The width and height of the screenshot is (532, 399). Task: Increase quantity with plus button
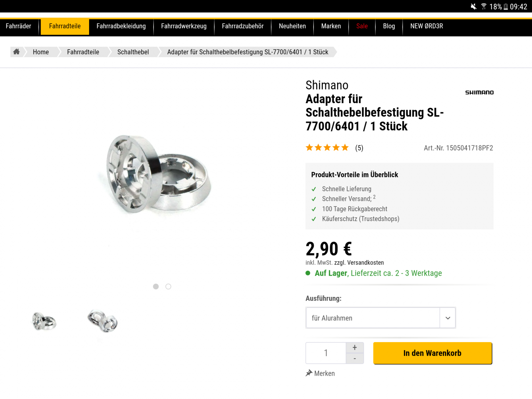pyautogui.click(x=355, y=347)
